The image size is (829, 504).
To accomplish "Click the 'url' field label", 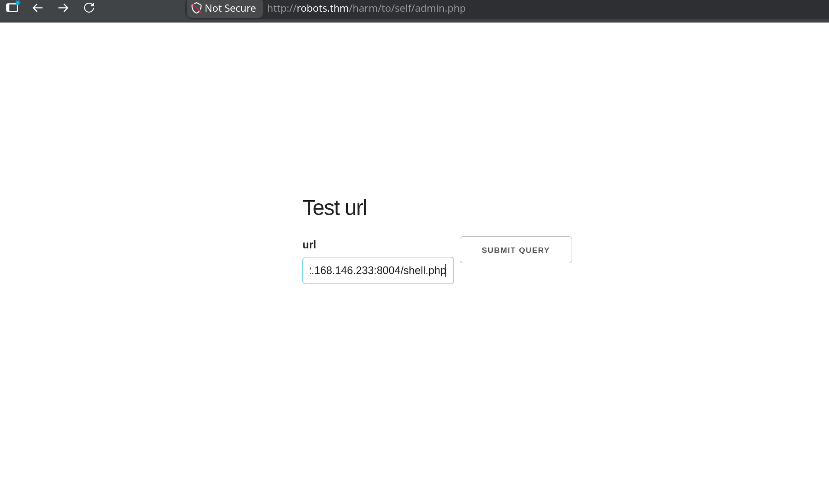I will pos(309,245).
